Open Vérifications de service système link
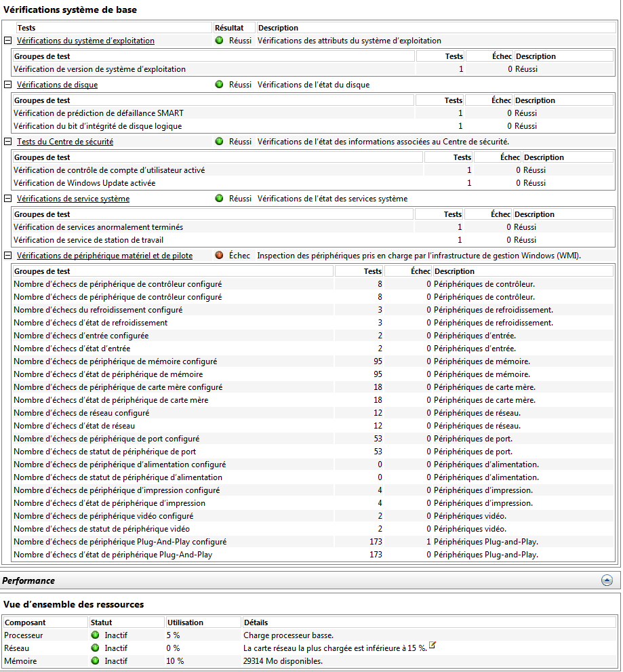Viewport: 623px width, 672px height. [x=73, y=199]
